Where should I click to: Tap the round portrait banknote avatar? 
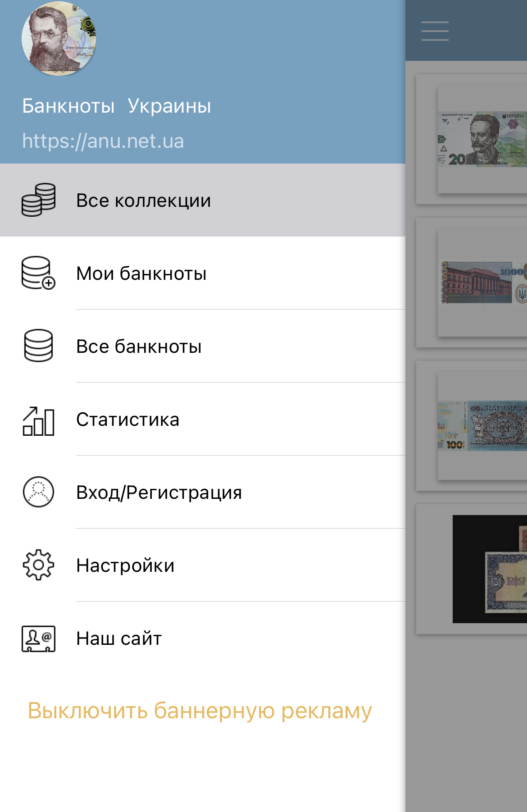(x=59, y=38)
